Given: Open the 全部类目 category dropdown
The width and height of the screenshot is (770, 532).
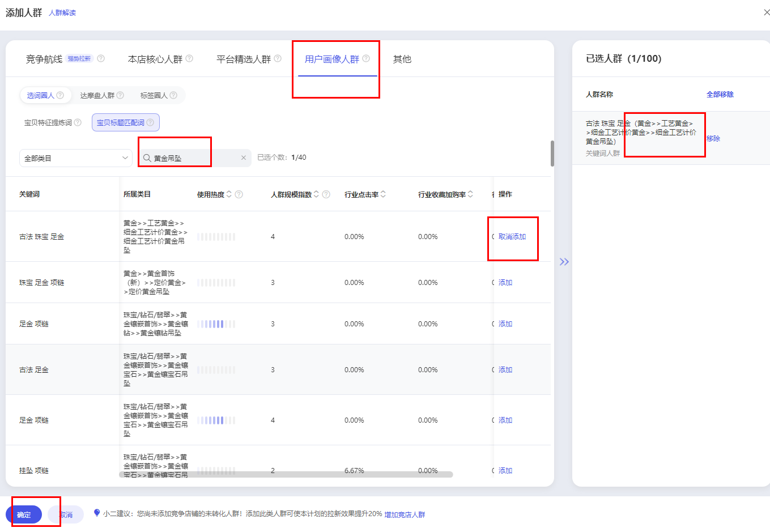Looking at the screenshot, I should (x=76, y=158).
